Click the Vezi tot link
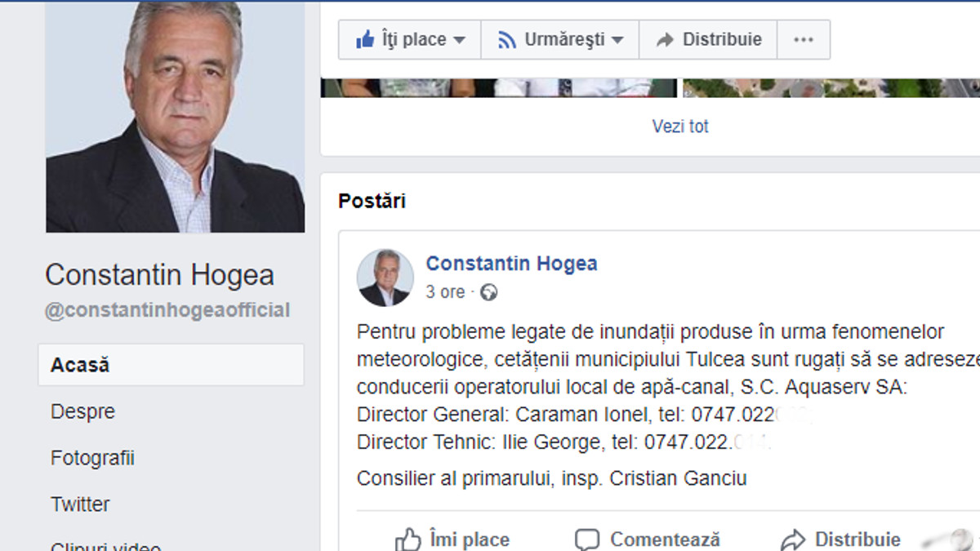The height and width of the screenshot is (551, 980). [680, 127]
